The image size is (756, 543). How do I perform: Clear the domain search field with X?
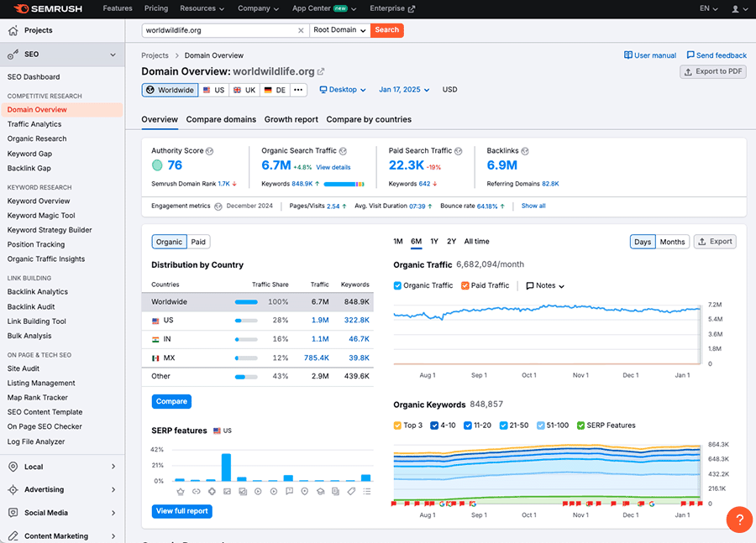(x=301, y=30)
